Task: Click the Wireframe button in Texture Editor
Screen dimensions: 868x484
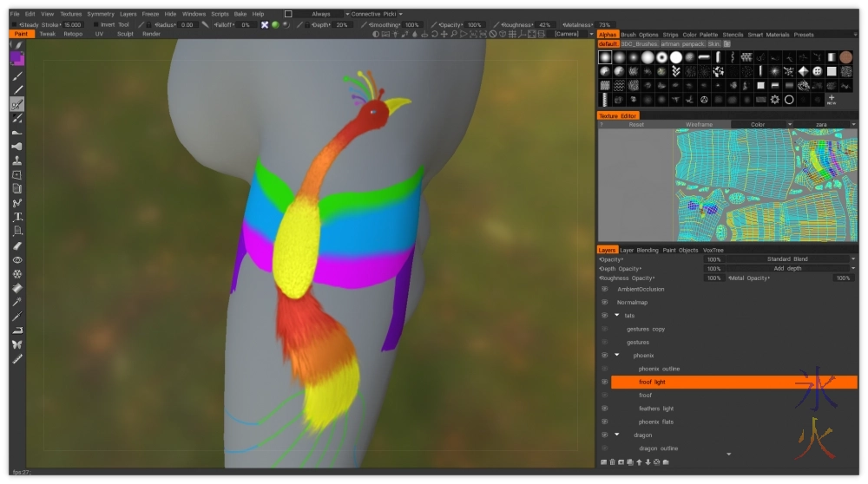Action: [x=699, y=125]
